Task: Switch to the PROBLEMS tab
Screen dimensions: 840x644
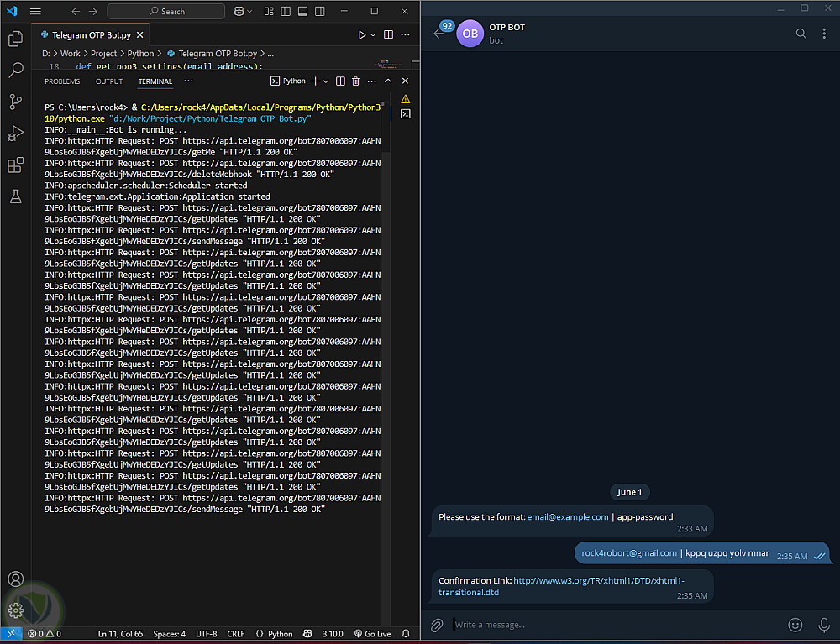Action: coord(62,81)
